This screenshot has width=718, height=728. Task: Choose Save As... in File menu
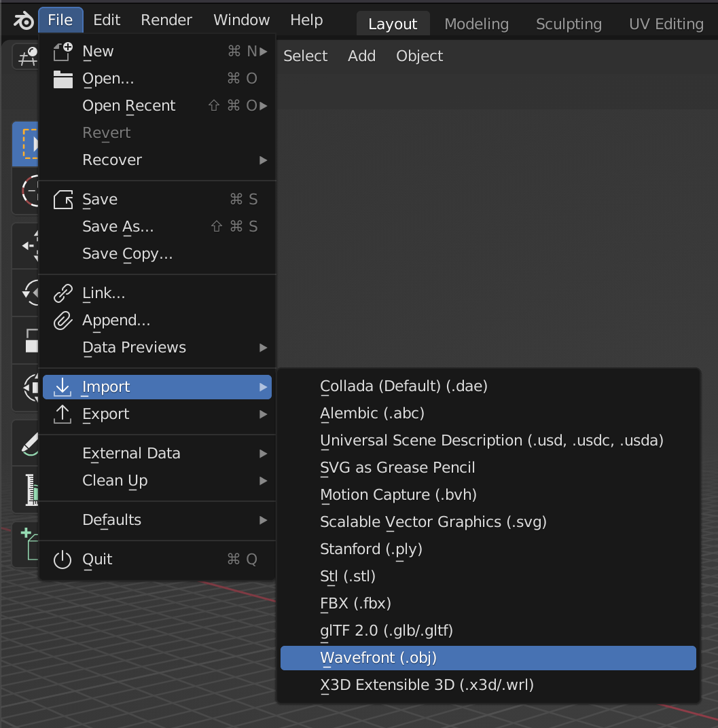coord(157,227)
